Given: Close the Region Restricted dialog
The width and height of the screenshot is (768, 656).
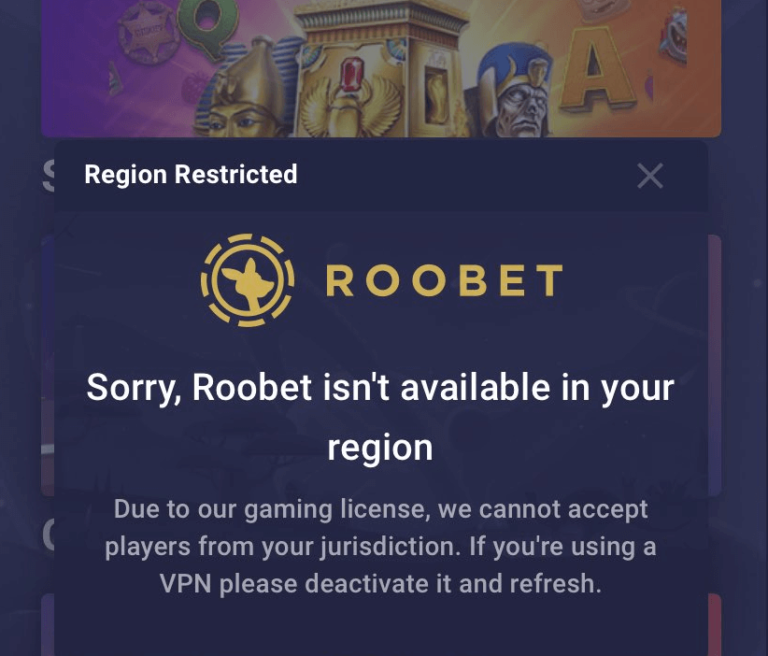Looking at the screenshot, I should [x=650, y=176].
